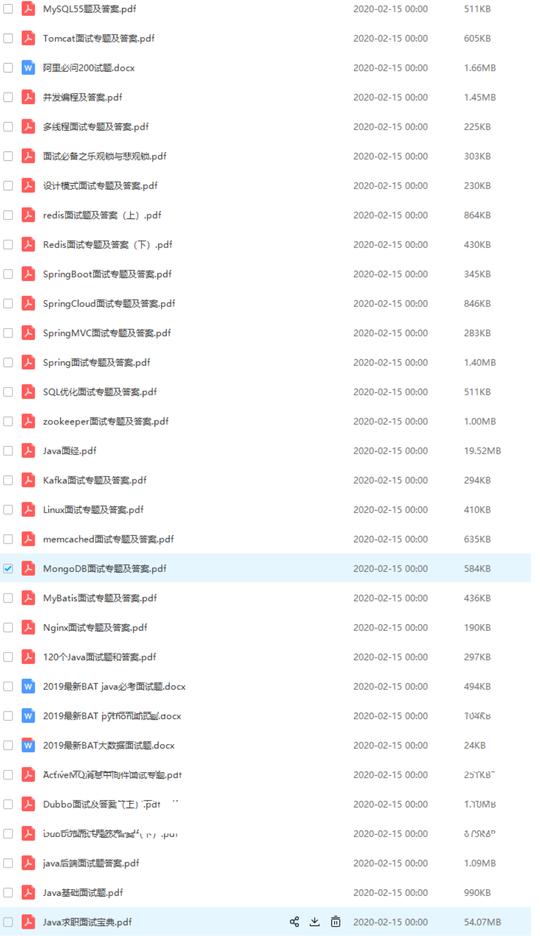
Task: Uncheck the MongoDB面试专题及答案.pdf checkbox
Action: click(8, 568)
